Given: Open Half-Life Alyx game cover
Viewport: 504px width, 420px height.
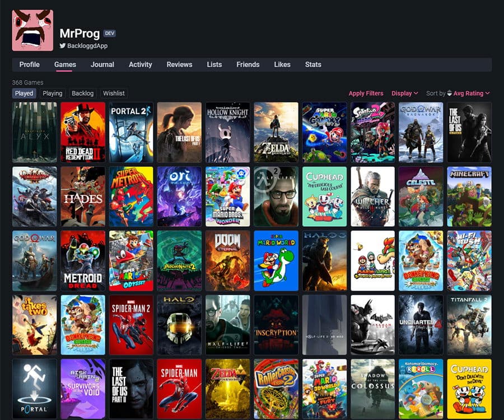Looking at the screenshot, I should click(x=34, y=132).
